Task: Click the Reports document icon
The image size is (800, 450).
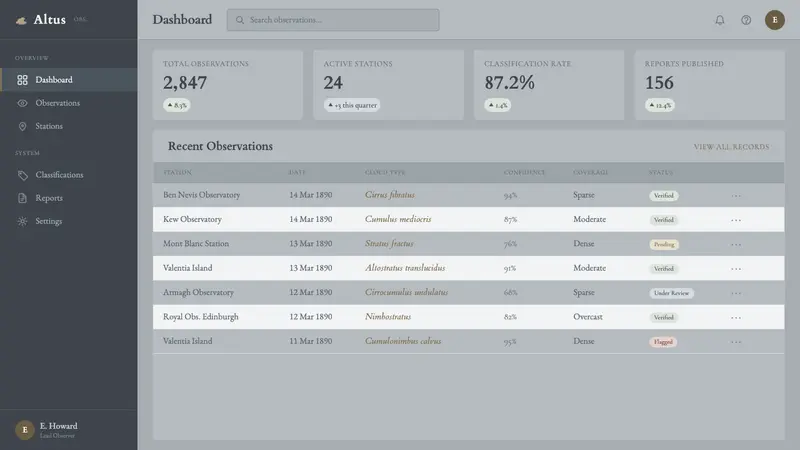Action: pyautogui.click(x=22, y=198)
